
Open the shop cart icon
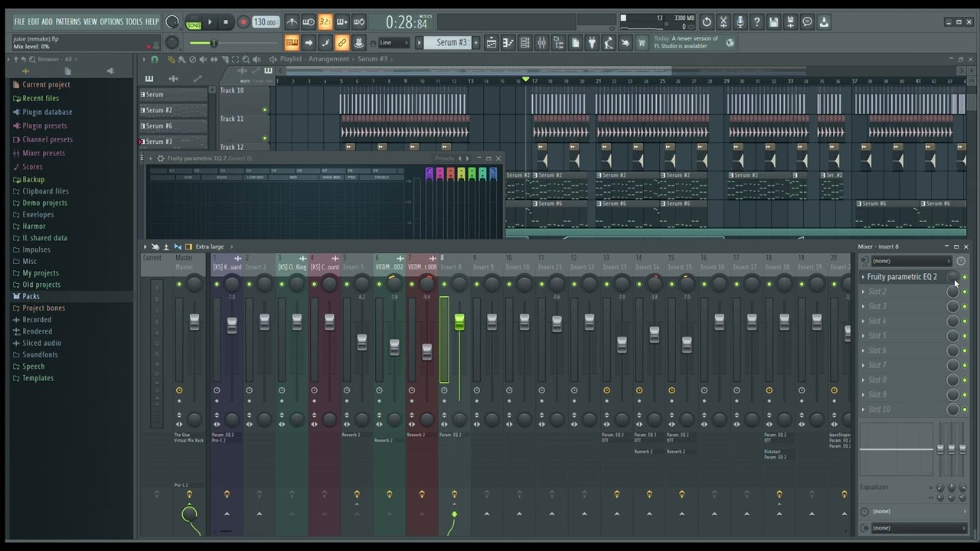(642, 43)
